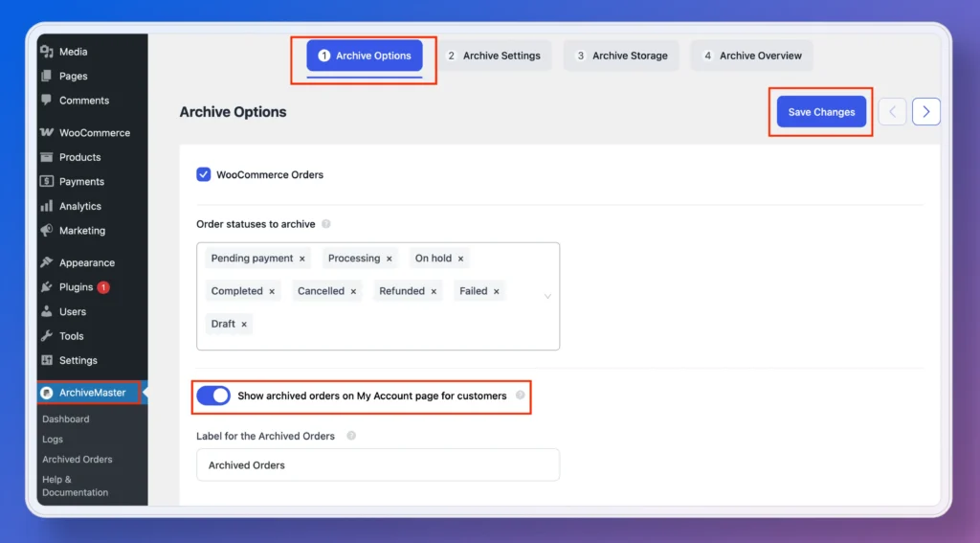Open the Archive Overview tab
The image size is (980, 543).
tap(752, 56)
